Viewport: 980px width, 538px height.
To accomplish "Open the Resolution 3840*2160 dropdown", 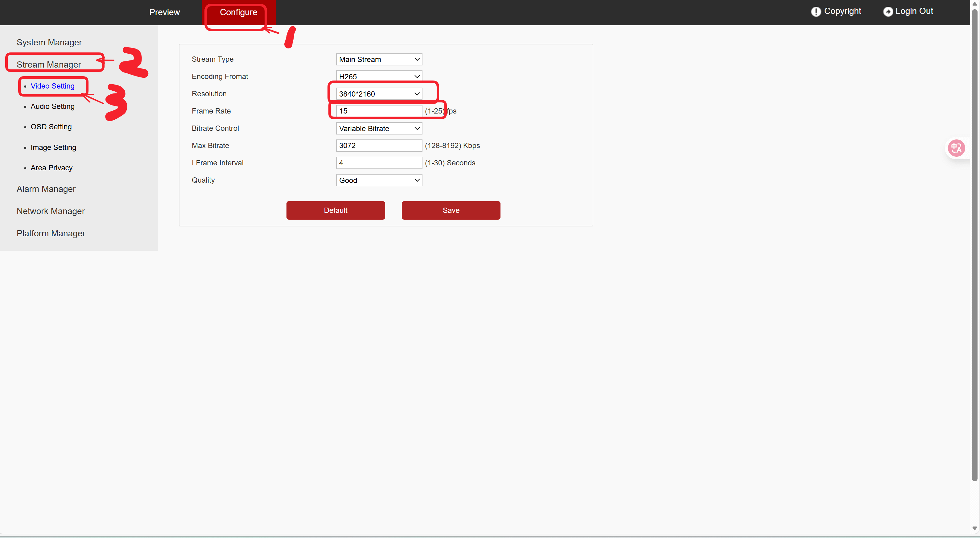I will (x=379, y=94).
